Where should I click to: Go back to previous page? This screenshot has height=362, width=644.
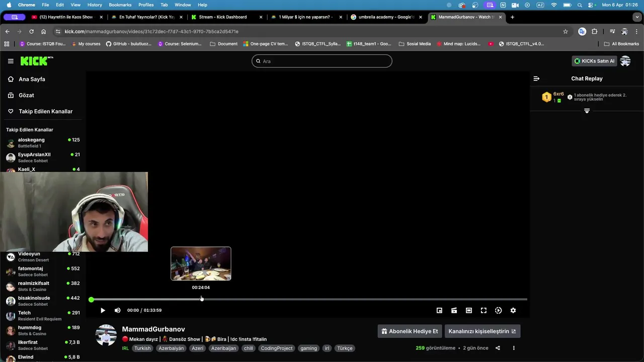click(x=7, y=31)
